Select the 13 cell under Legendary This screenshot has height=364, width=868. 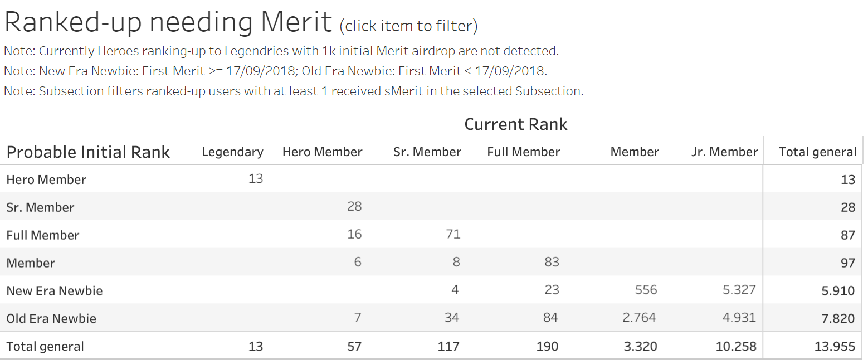point(256,178)
